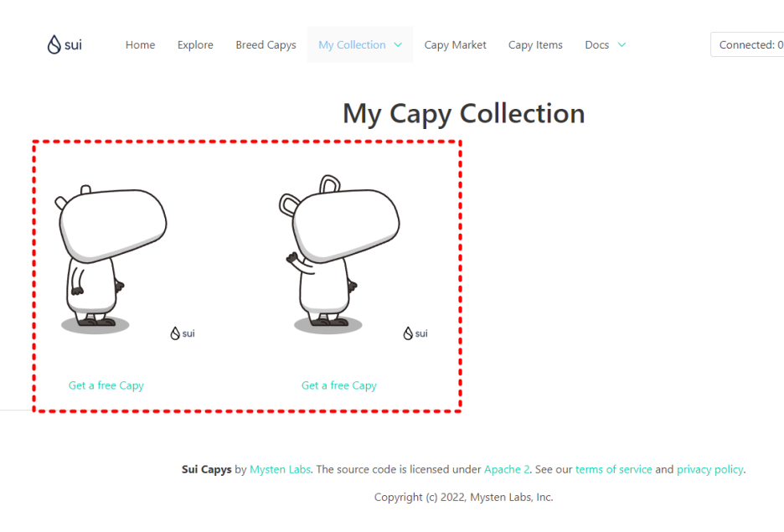The image size is (784, 532).
Task: Open the Mysten Labs link in the footer
Action: (x=280, y=469)
